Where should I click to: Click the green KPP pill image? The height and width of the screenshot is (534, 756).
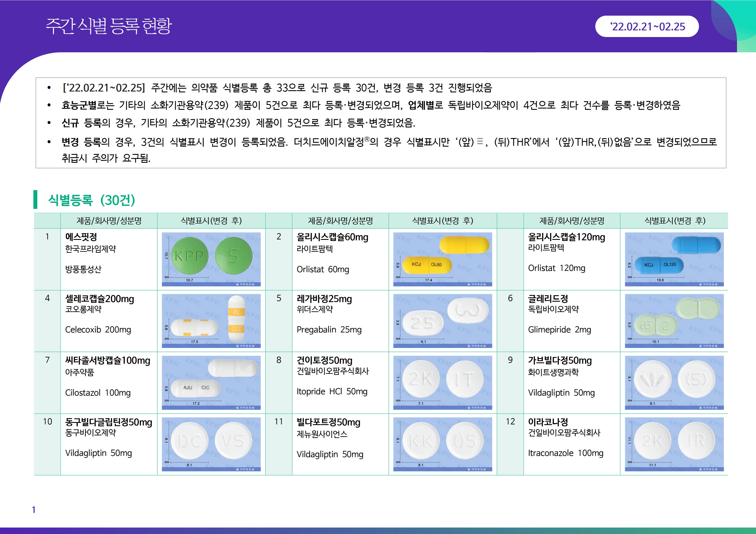[x=211, y=259]
